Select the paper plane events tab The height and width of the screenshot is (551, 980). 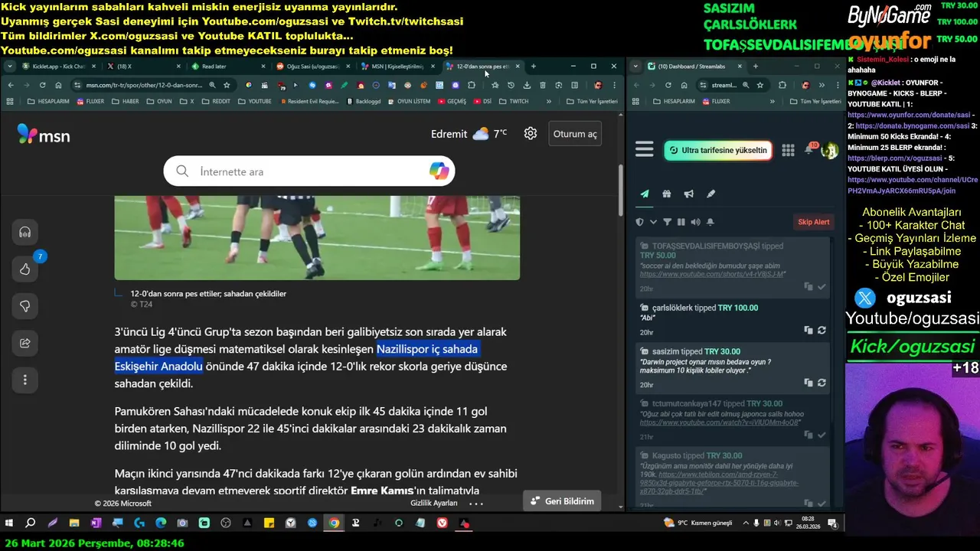tap(645, 194)
